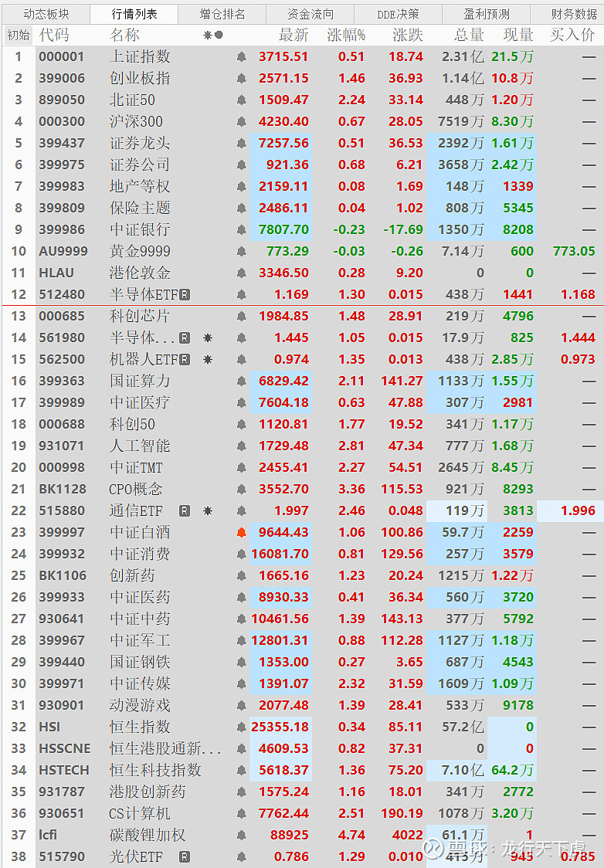This screenshot has width=604, height=868.
Task: Click the alert bell for 恒生科技指数
Action: (x=242, y=771)
